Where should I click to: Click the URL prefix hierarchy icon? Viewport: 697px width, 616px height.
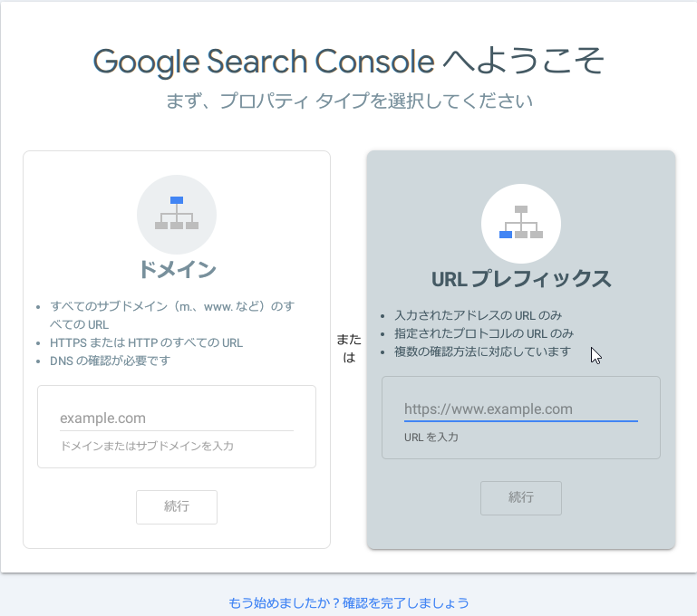521,223
